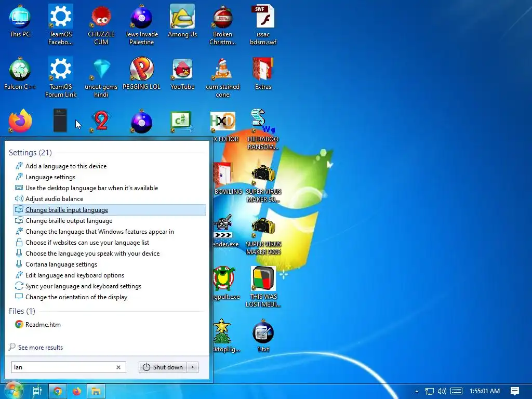Open Choose if websites can use language list

point(109,242)
